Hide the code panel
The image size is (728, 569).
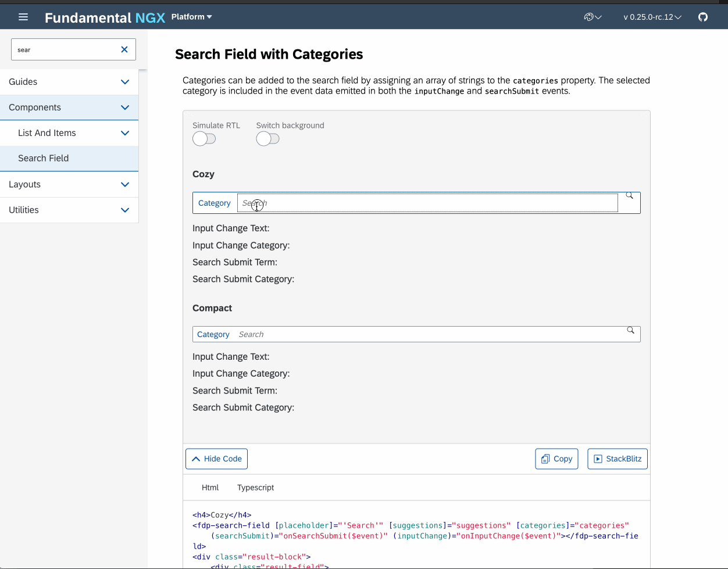tap(216, 459)
